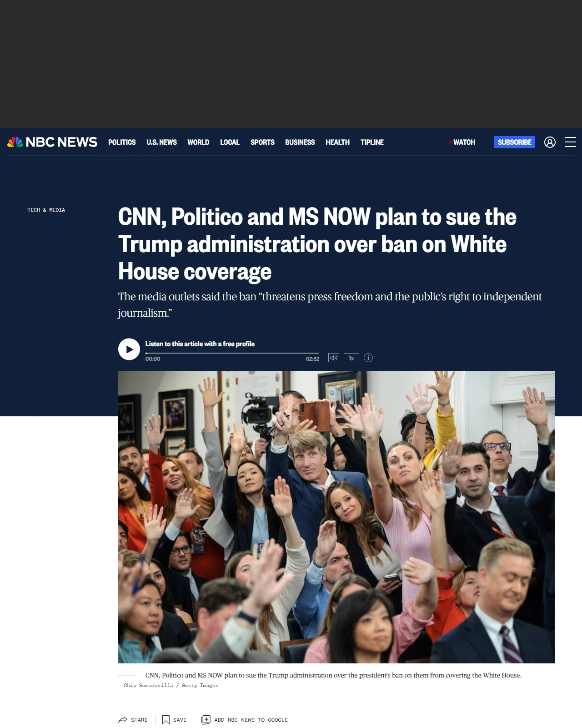Image resolution: width=582 pixels, height=728 pixels.
Task: Go to the World section
Action: (x=198, y=142)
